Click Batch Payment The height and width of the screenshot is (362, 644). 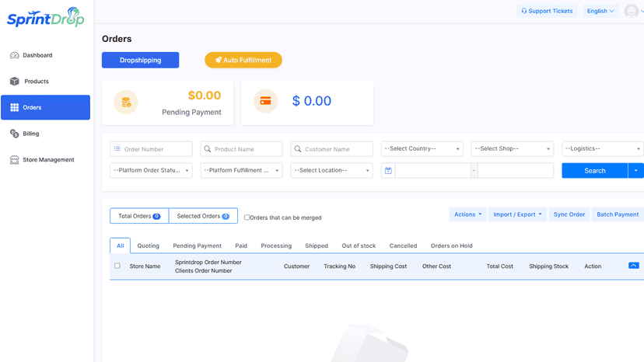tap(618, 214)
